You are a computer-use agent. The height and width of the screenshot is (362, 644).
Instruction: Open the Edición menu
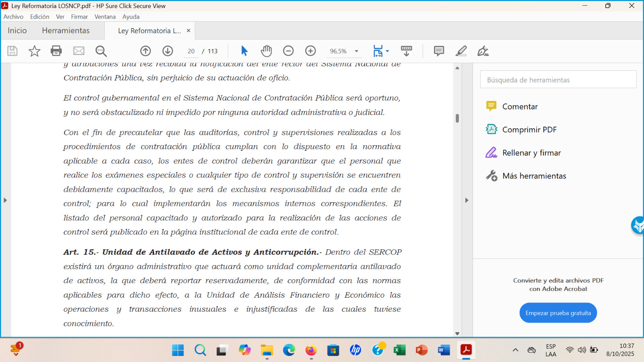point(39,16)
